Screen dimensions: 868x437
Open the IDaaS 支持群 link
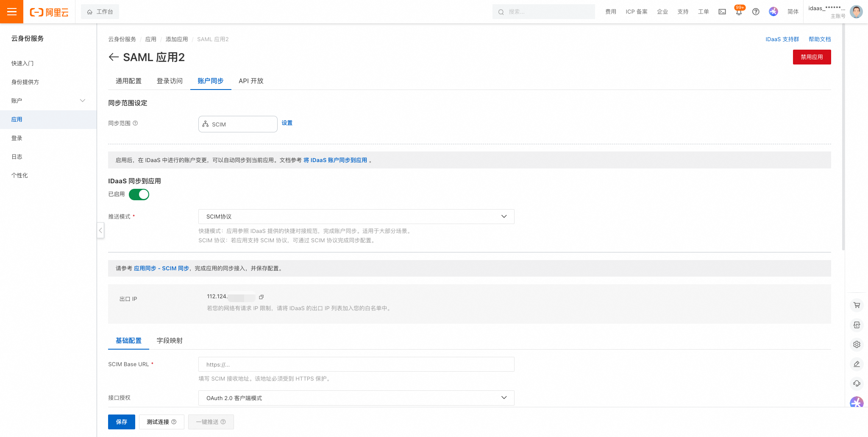pyautogui.click(x=782, y=39)
